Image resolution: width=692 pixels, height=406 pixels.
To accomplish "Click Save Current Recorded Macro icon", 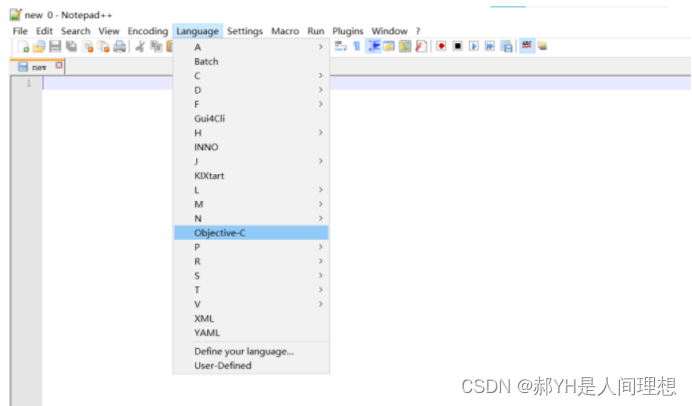I will (506, 46).
